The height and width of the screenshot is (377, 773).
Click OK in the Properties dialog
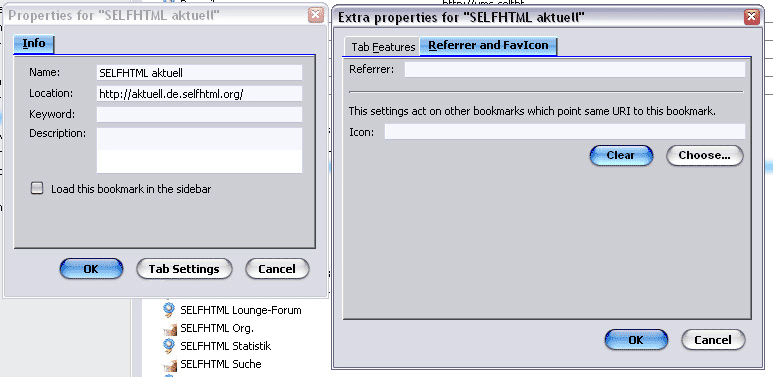91,269
